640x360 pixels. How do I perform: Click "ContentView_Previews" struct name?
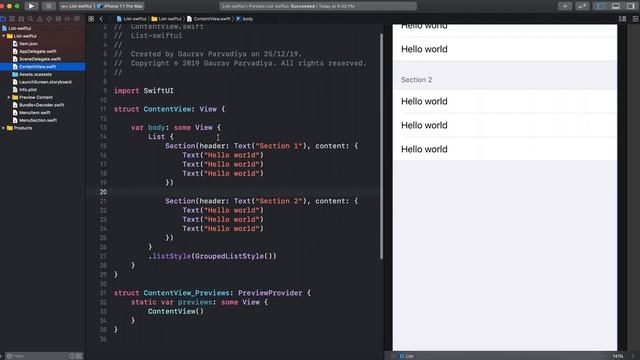[x=186, y=293]
